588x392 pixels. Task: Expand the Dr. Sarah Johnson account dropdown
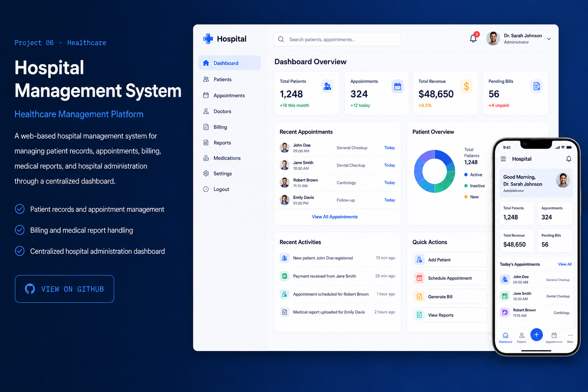(549, 39)
